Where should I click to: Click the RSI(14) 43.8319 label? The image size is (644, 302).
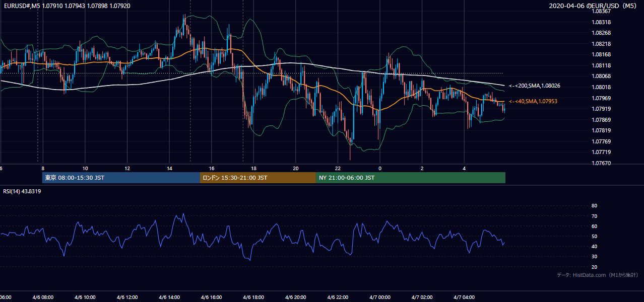pyautogui.click(x=22, y=191)
